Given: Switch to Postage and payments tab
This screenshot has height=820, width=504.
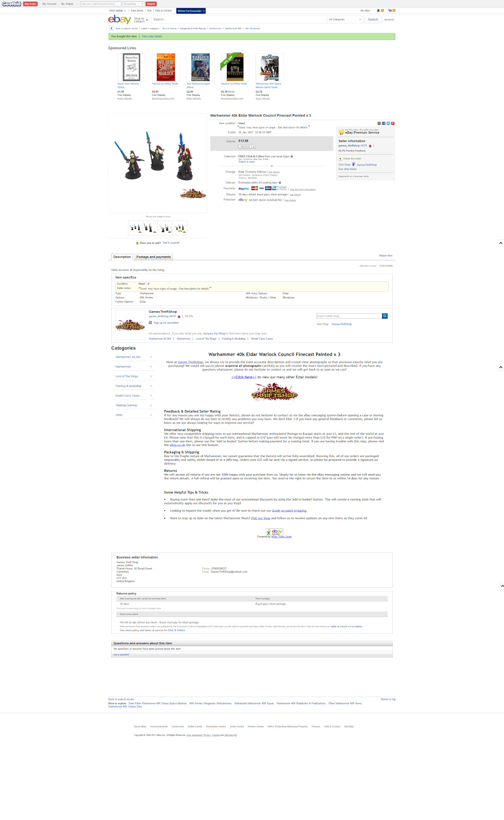Looking at the screenshot, I should [x=154, y=257].
